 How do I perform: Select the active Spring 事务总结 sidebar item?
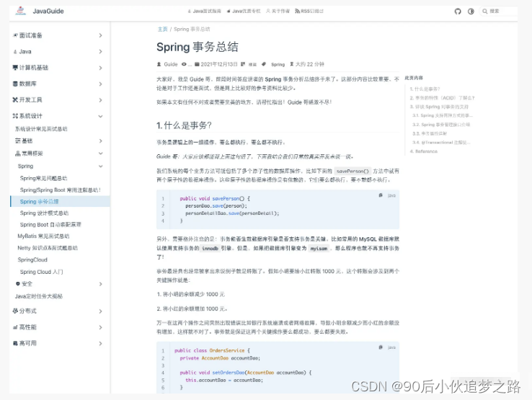(60, 202)
